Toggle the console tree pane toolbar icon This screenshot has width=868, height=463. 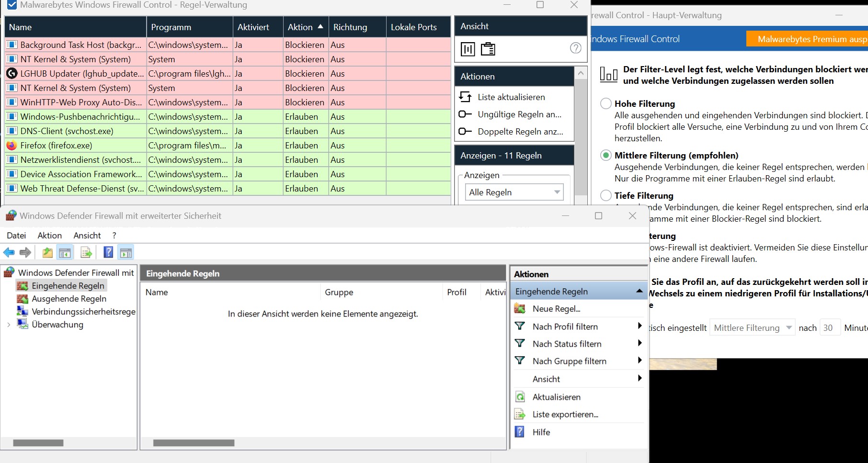tap(65, 252)
